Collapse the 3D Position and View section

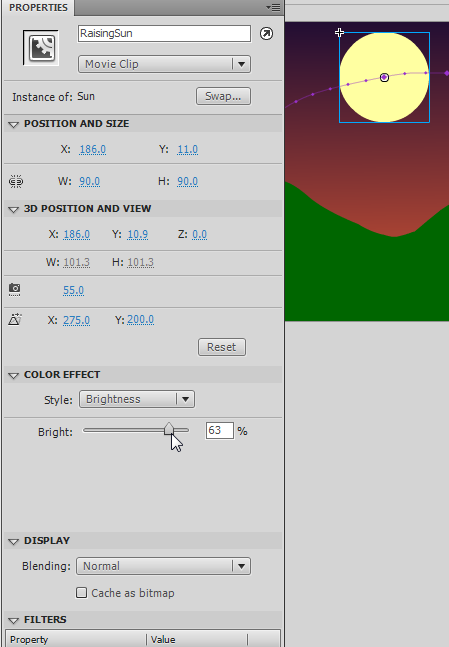click(13, 209)
